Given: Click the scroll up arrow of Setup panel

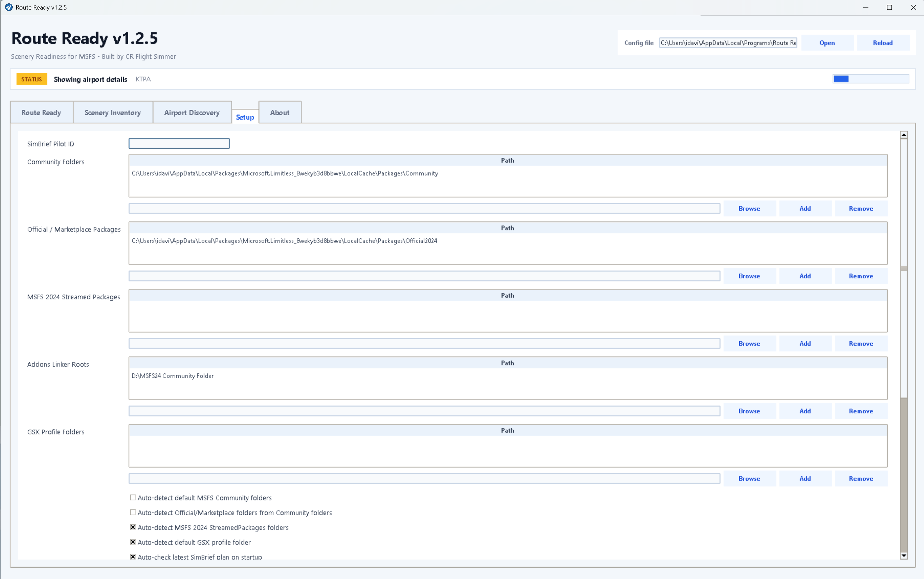Looking at the screenshot, I should click(x=904, y=135).
